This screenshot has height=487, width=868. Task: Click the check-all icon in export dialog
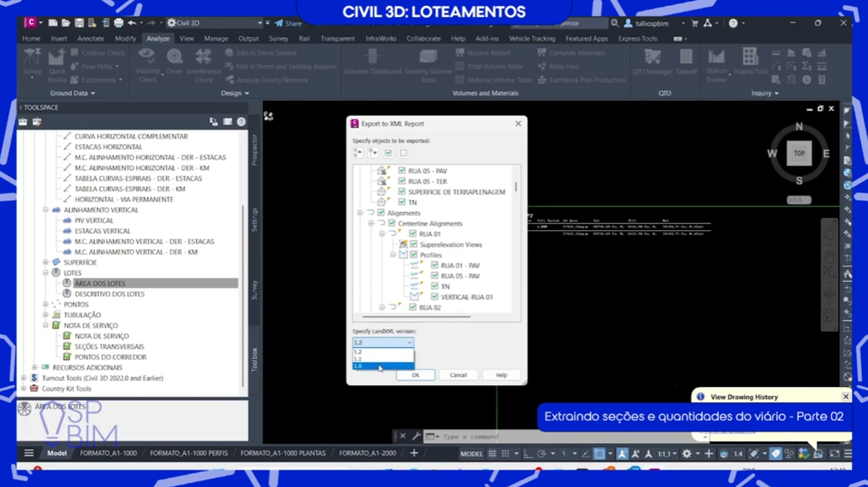[x=388, y=153]
